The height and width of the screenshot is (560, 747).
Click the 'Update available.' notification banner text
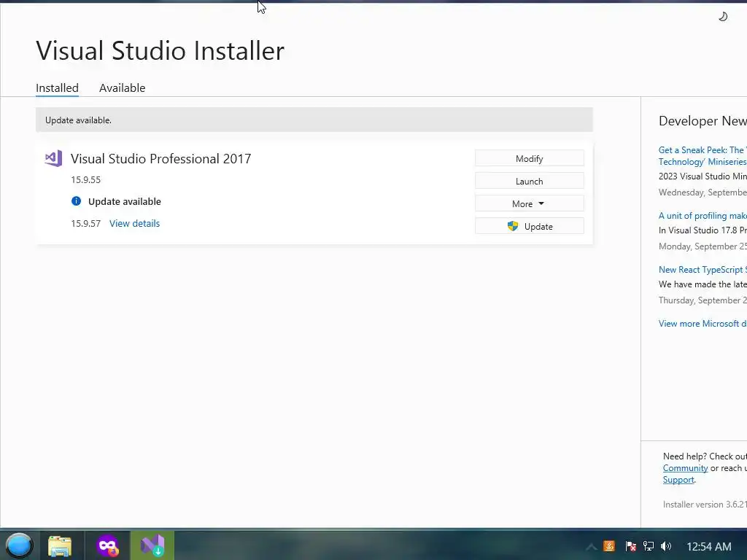pyautogui.click(x=78, y=120)
